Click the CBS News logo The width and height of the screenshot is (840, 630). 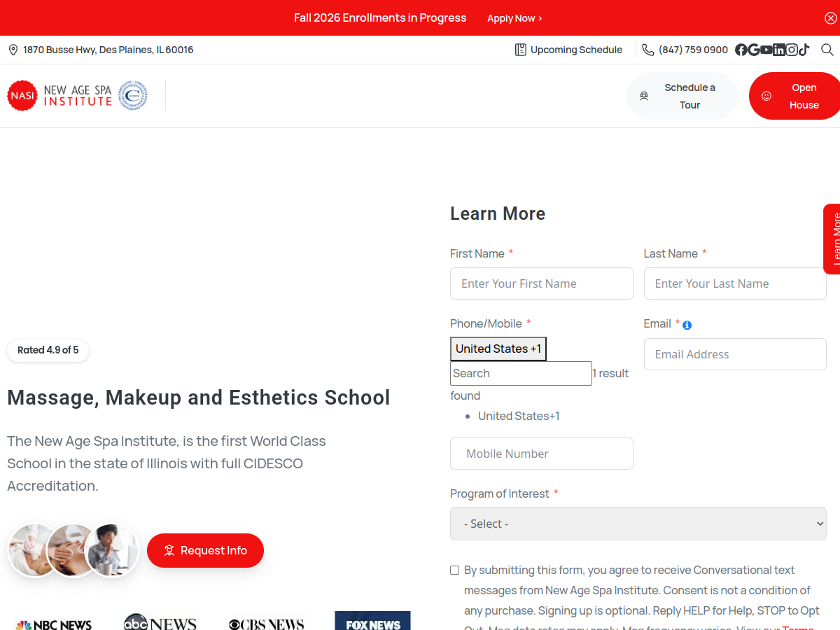(x=266, y=624)
